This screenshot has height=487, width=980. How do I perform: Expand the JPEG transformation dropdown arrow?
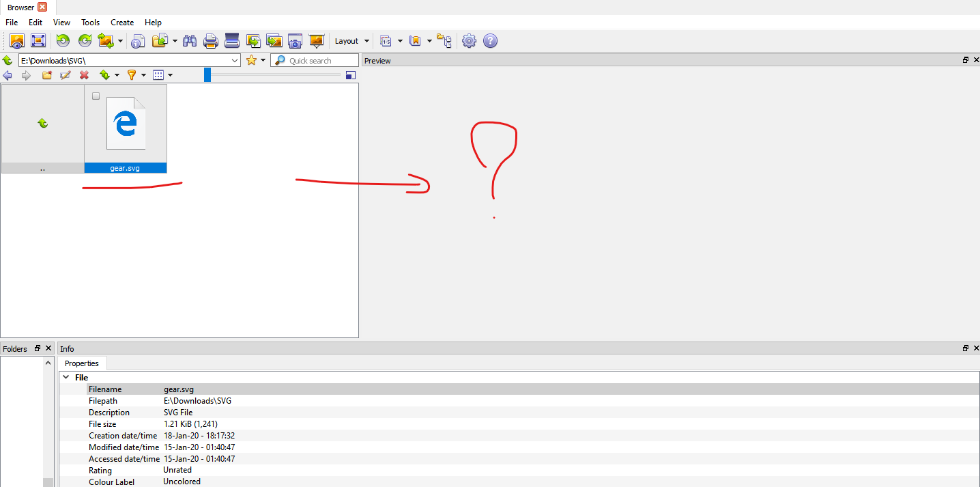(x=120, y=41)
